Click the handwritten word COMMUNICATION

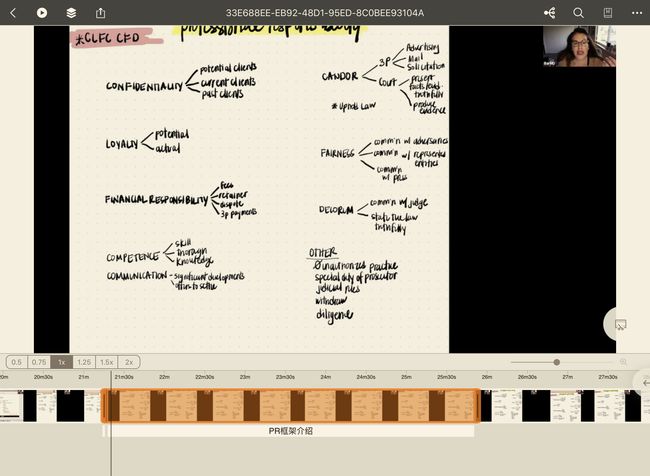point(137,276)
